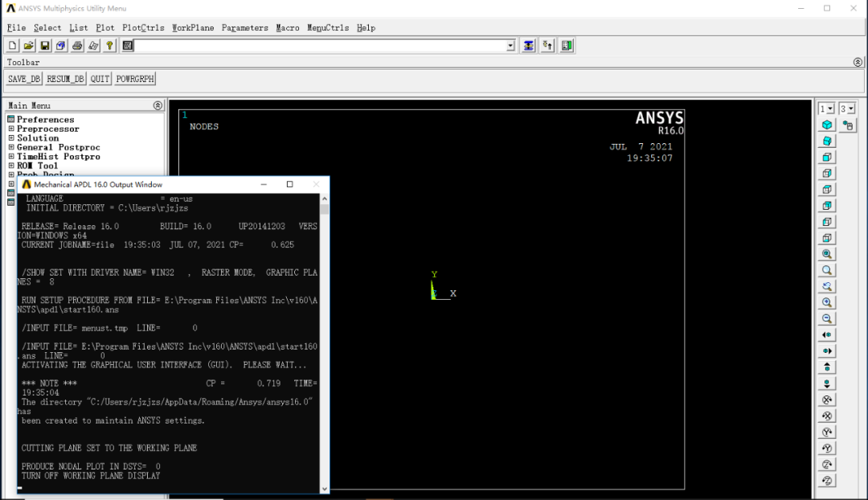Screen dimensions: 868x500
Task: Expand the Preprocessor tree node
Action: pyautogui.click(x=11, y=129)
